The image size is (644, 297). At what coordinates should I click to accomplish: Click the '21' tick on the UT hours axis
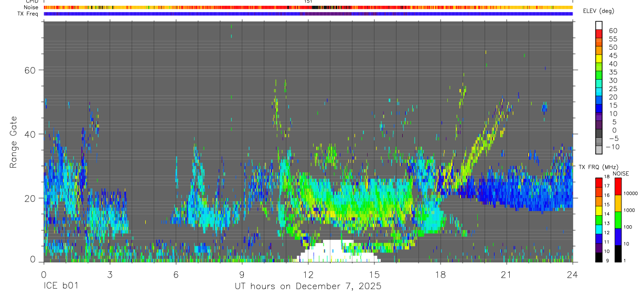[x=507, y=274]
